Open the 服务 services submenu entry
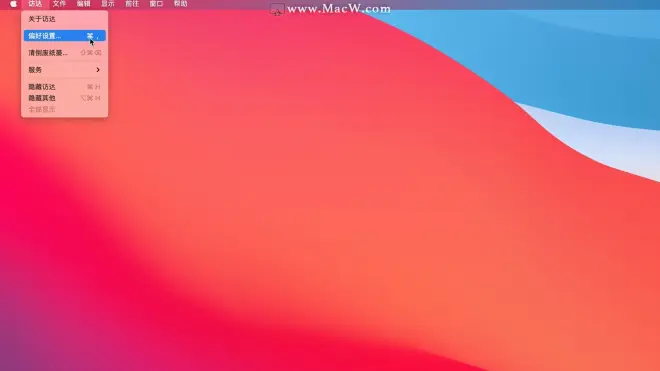This screenshot has height=371, width=660. [64, 70]
